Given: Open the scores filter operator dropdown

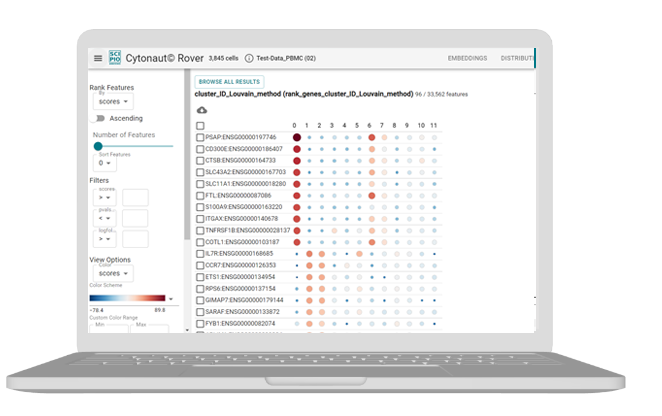Looking at the screenshot, I should tap(104, 198).
